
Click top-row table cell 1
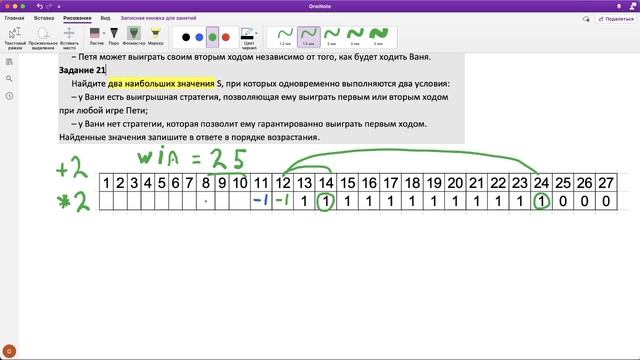[106, 183]
